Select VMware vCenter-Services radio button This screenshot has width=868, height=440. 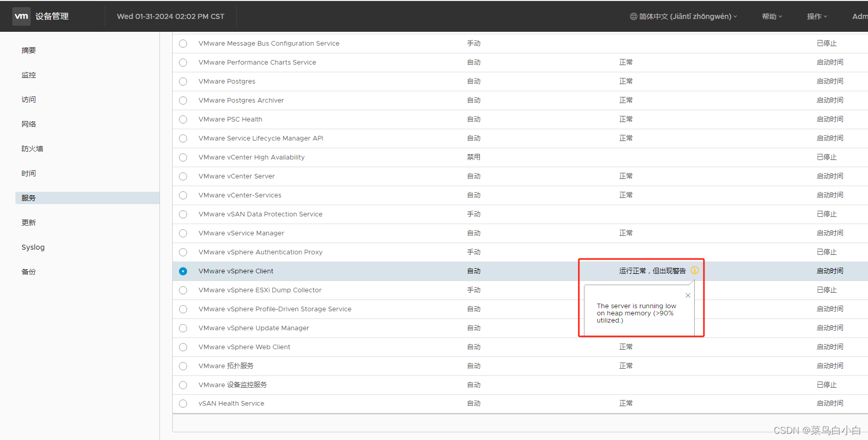click(x=183, y=195)
